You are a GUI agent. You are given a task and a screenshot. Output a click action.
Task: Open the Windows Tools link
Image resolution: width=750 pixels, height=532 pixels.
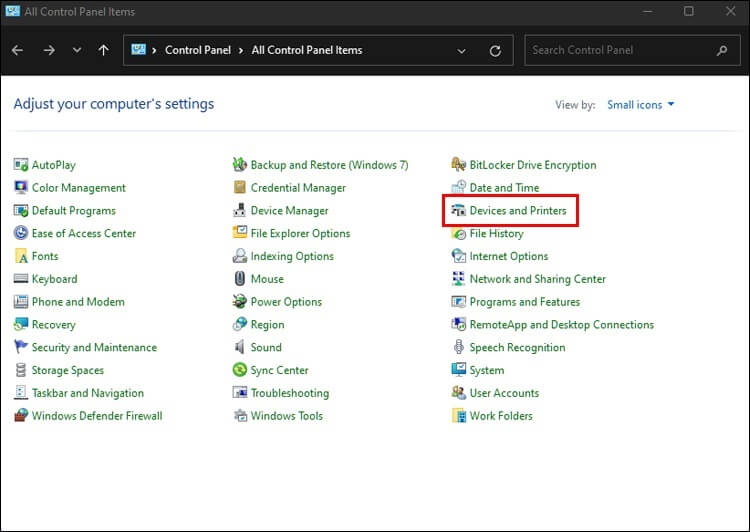click(x=287, y=416)
